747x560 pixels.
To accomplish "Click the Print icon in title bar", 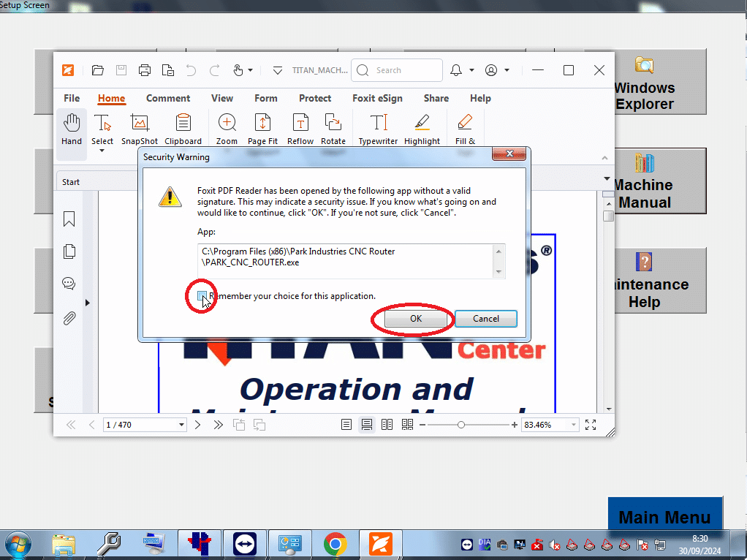I will click(145, 70).
